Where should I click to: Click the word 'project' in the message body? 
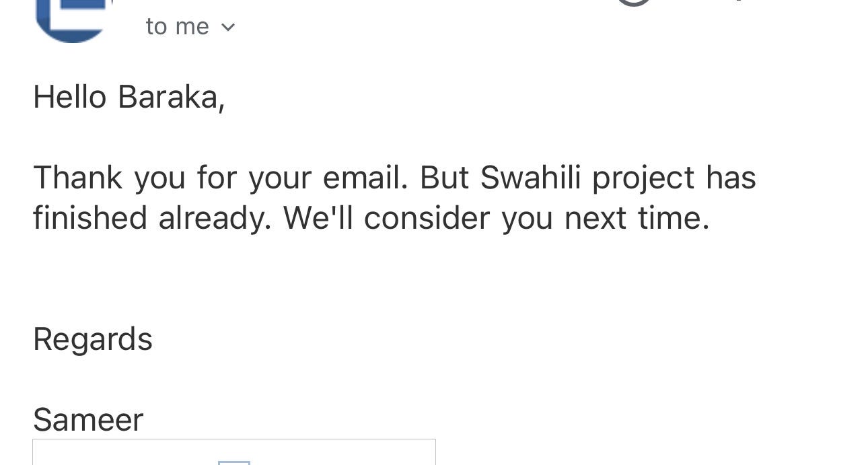[x=643, y=179]
